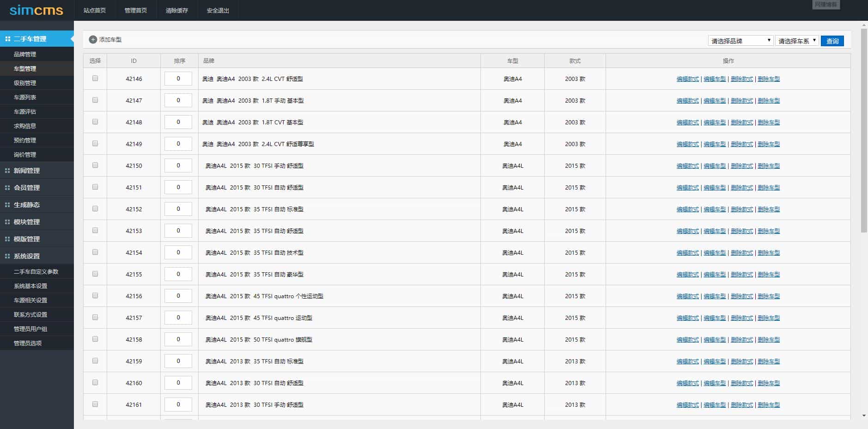The height and width of the screenshot is (429, 868).
Task: Check the box for ID 42150
Action: [95, 165]
